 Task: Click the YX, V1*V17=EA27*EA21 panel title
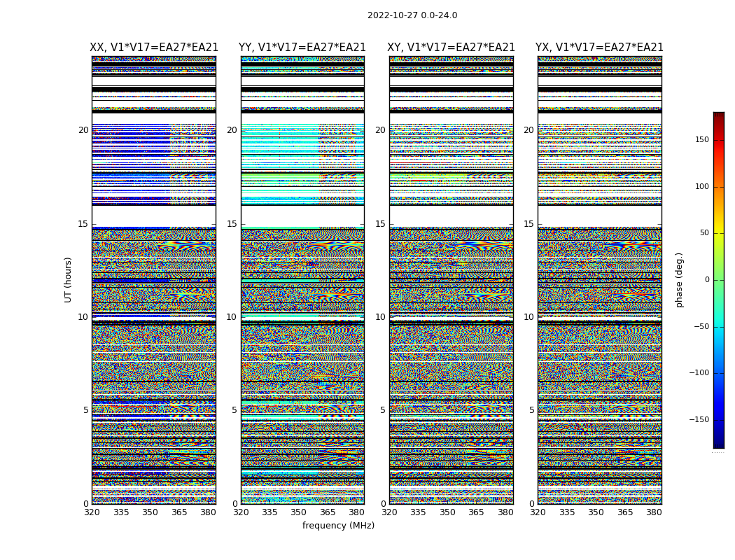point(599,48)
